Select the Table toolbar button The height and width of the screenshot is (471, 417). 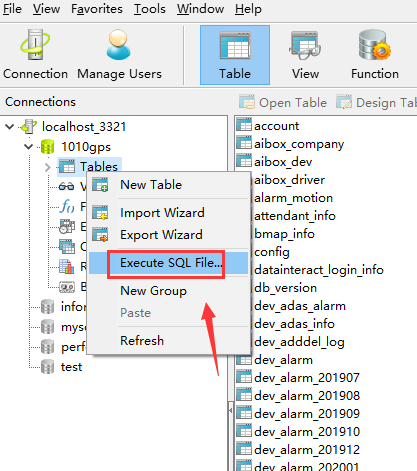(235, 55)
